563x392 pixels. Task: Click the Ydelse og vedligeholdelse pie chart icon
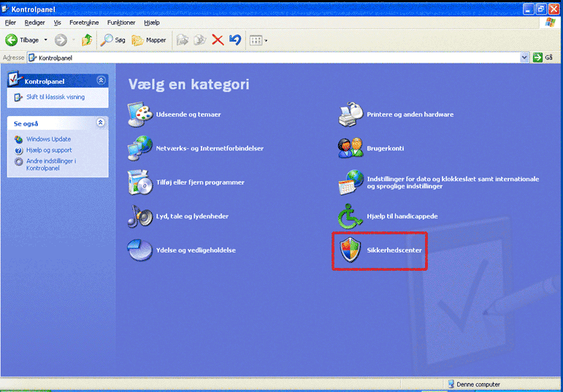(140, 250)
